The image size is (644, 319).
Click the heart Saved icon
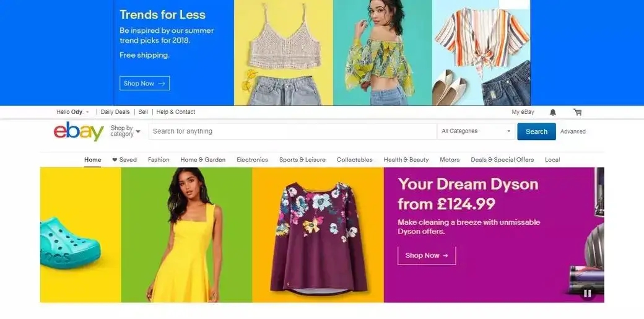click(115, 160)
